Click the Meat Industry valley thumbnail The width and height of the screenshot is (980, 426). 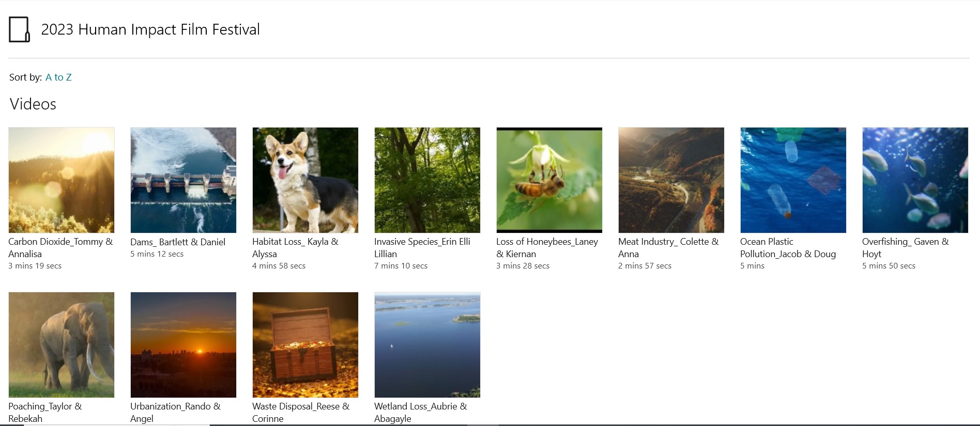pos(671,180)
